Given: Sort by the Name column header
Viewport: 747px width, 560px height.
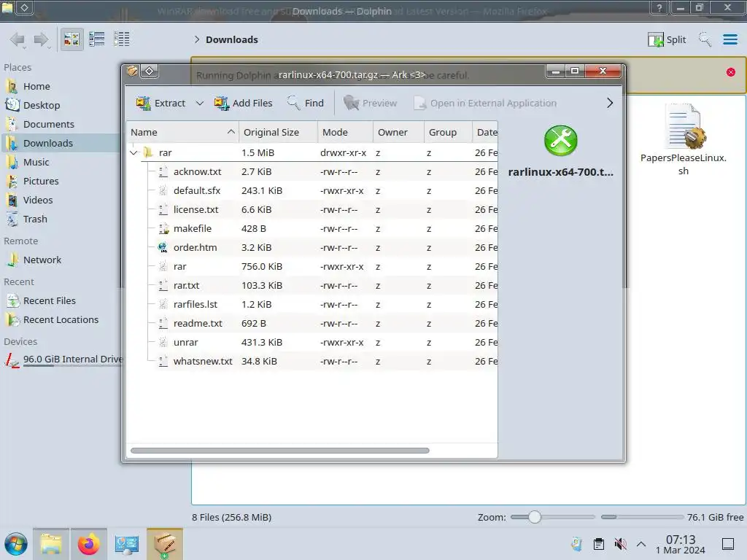Looking at the screenshot, I should tap(182, 132).
